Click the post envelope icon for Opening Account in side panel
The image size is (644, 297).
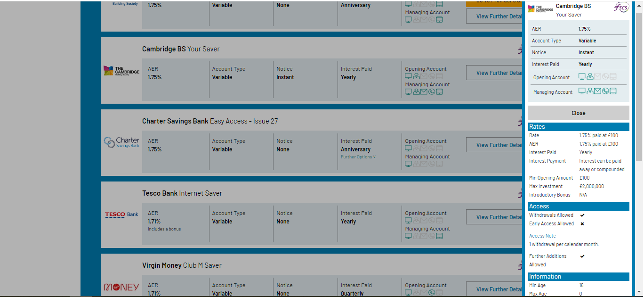598,76
